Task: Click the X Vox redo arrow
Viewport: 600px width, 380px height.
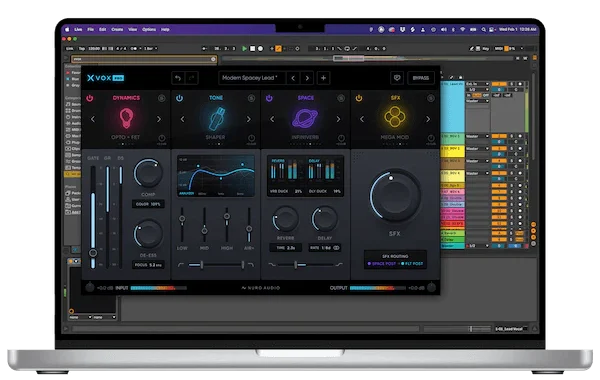Action: click(191, 78)
